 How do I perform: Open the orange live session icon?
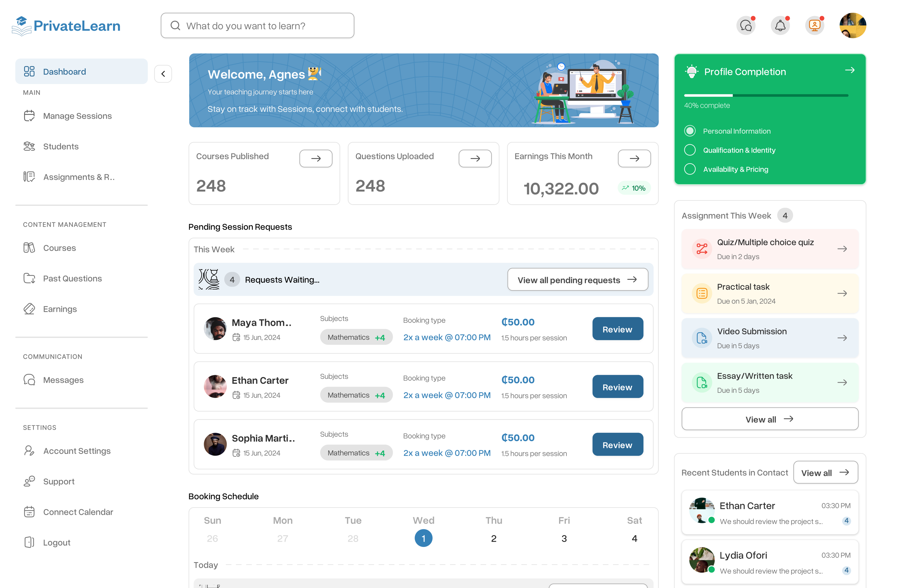point(814,26)
